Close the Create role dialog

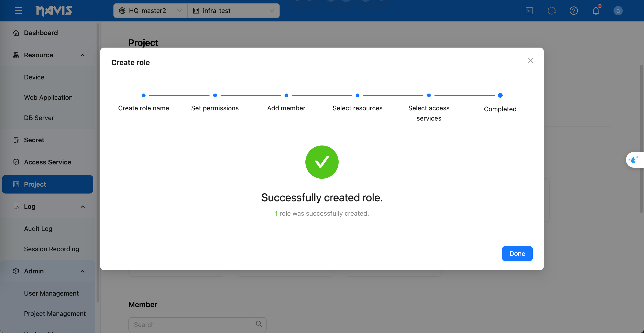click(531, 61)
